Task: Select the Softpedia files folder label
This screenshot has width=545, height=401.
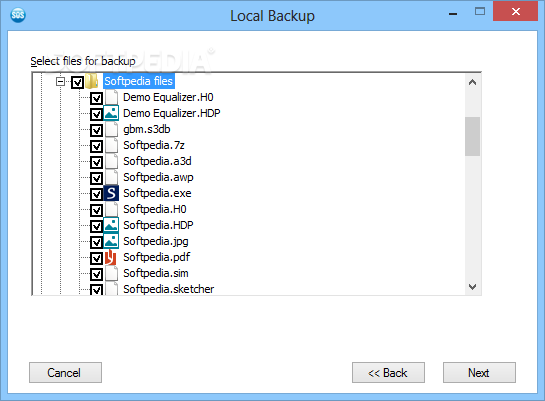Action: click(x=138, y=81)
